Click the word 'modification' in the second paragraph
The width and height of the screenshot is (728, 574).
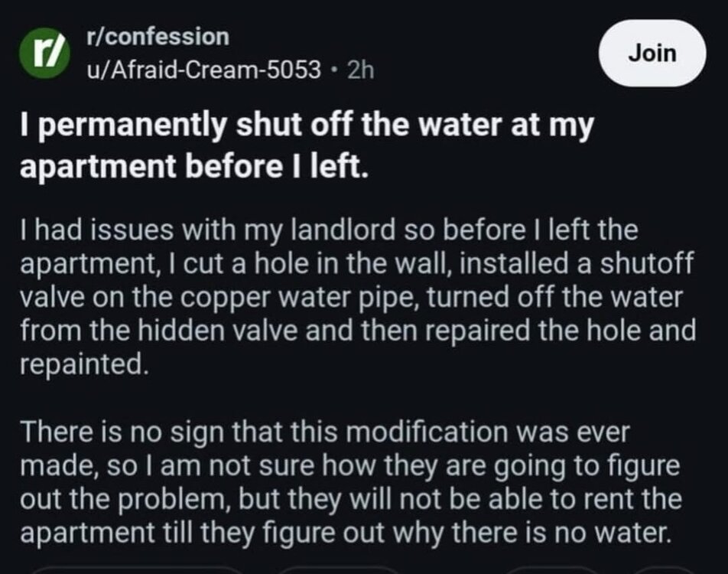[427, 432]
